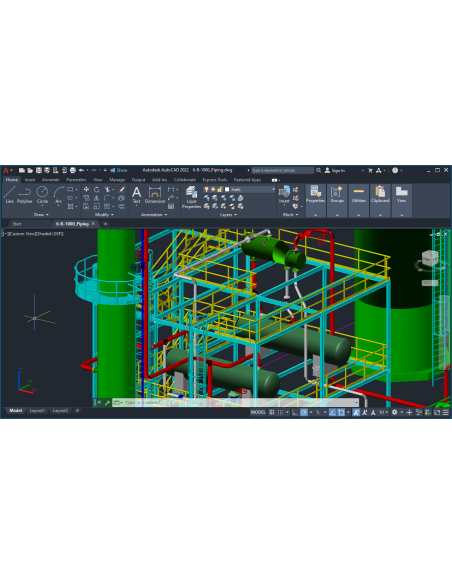Click the Open file folder icon
The image size is (452, 584).
click(x=30, y=170)
